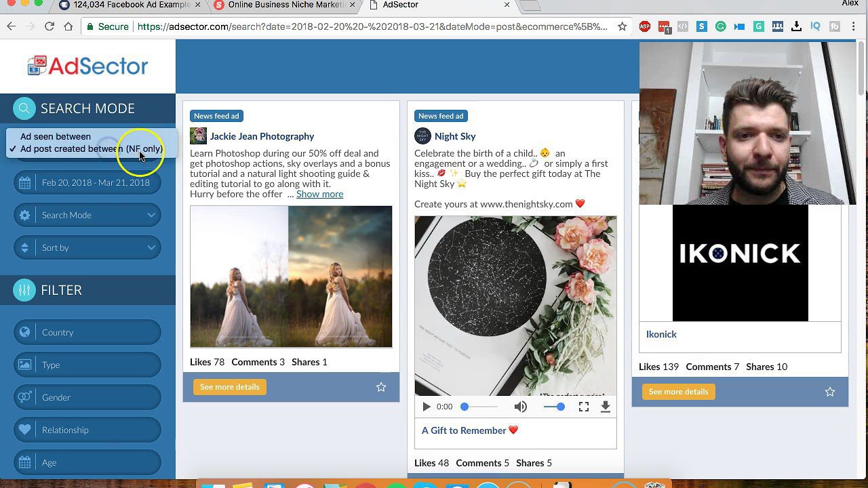Click News feed ad badge on Jackie Jean
The image size is (868, 488).
216,116
